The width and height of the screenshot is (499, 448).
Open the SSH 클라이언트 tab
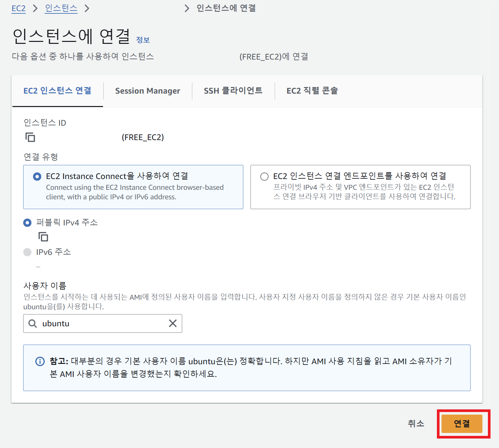[233, 91]
